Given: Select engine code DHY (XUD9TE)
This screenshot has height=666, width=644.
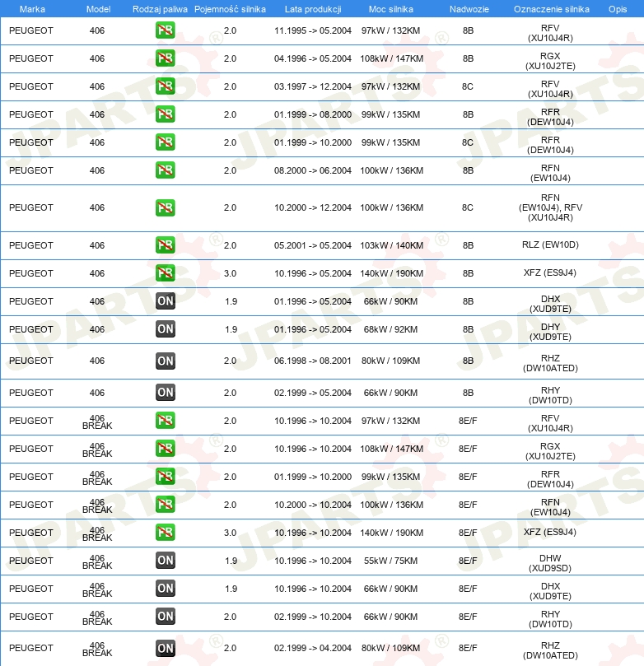Looking at the screenshot, I should pos(550,332).
